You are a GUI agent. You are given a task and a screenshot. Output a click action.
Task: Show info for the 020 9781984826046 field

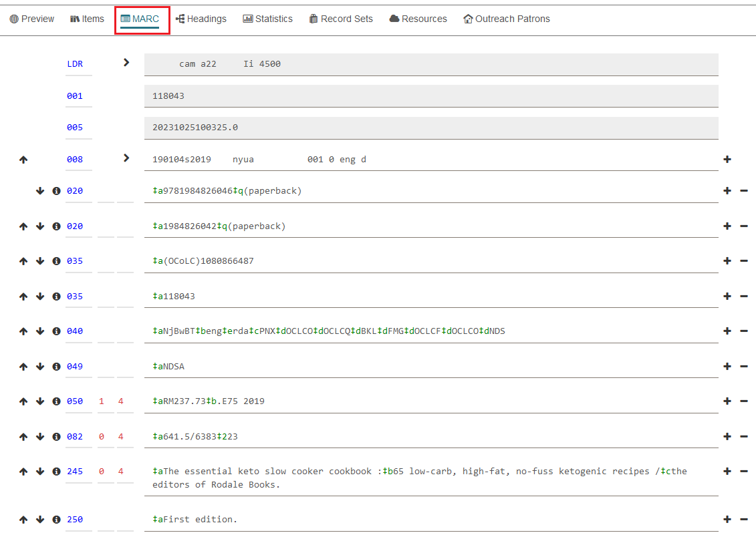56,191
